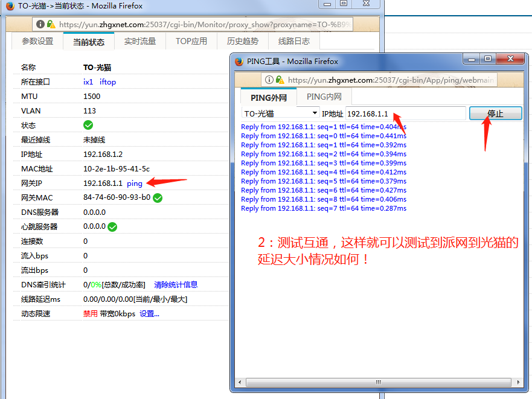
Task: Click the site info icon in main address bar
Action: [40, 24]
